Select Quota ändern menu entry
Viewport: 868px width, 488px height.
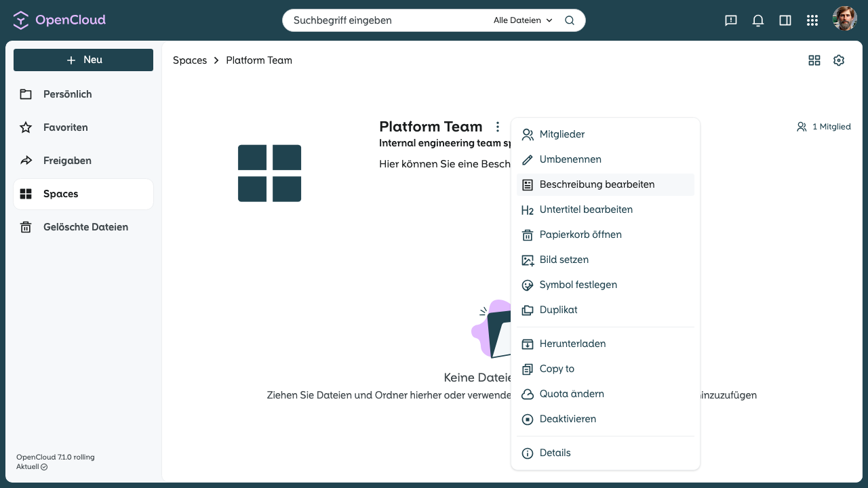[x=606, y=394]
